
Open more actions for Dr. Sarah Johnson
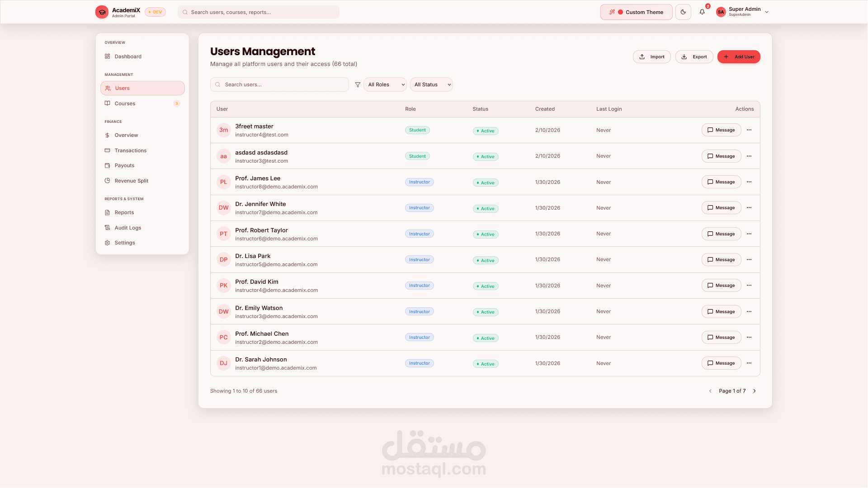(749, 363)
